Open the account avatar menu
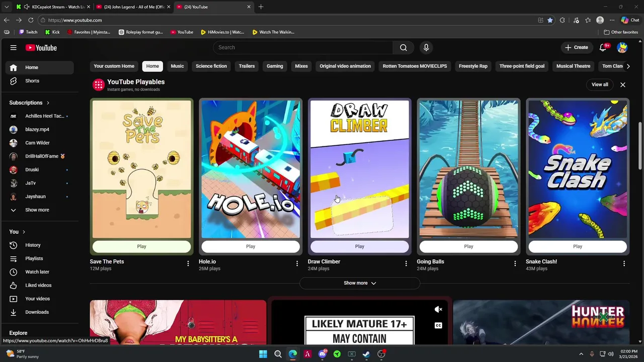Screen dimensions: 644x362 click(622, 48)
